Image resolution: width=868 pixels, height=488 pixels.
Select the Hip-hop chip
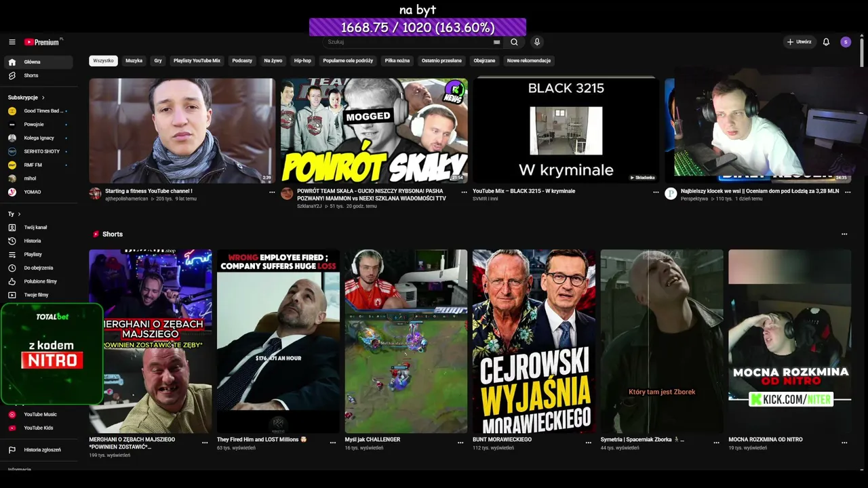pyautogui.click(x=302, y=61)
